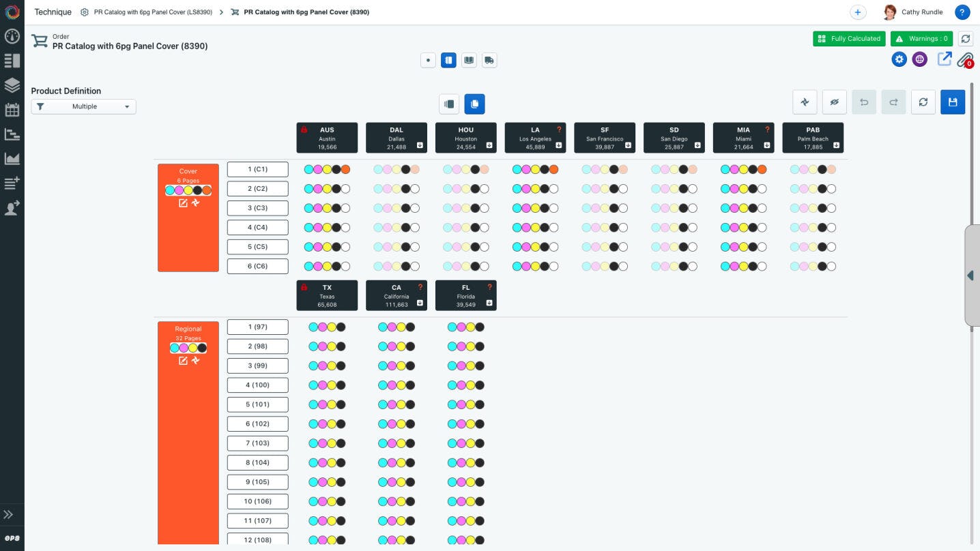
Task: Expand the CA California card arrow
Action: (420, 303)
